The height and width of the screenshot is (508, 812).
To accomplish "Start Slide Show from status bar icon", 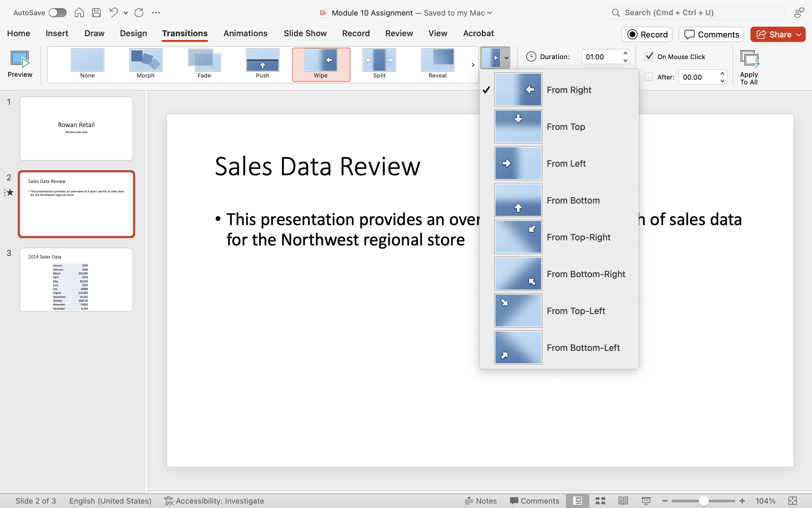I will pos(646,501).
